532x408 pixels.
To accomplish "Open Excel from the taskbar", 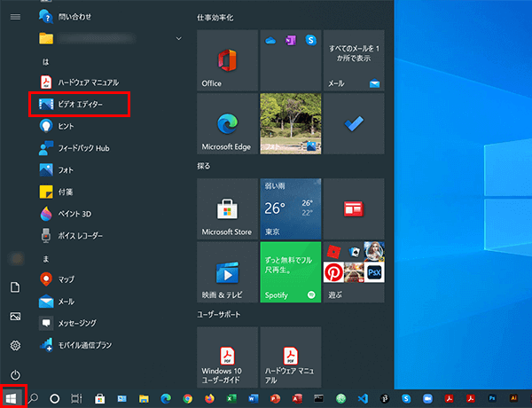I will (231, 398).
